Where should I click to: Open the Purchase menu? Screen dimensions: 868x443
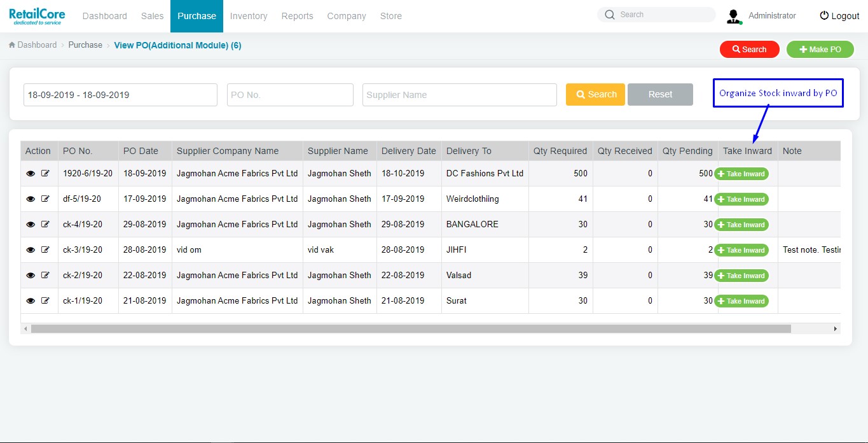[x=196, y=16]
